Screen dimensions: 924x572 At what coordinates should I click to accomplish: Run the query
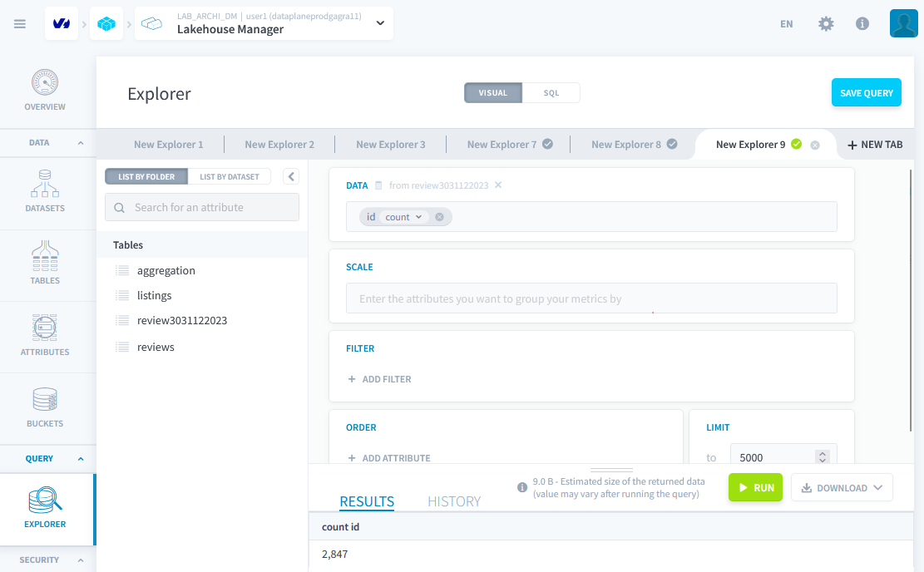point(755,488)
